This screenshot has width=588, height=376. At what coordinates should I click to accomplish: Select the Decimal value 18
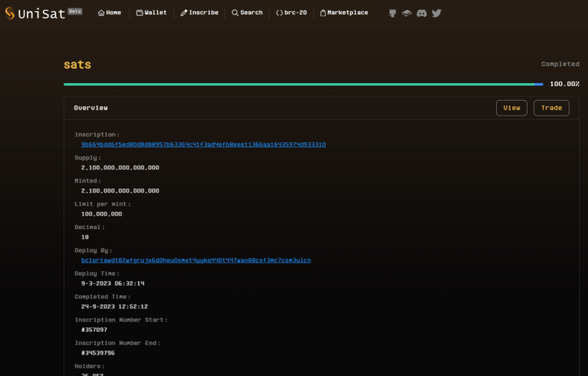[85, 237]
